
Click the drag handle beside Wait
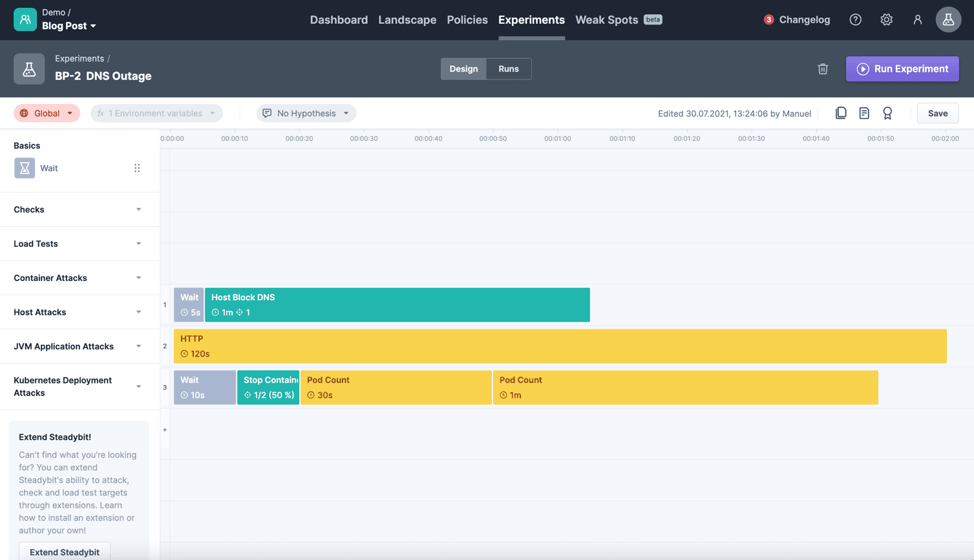(x=137, y=168)
